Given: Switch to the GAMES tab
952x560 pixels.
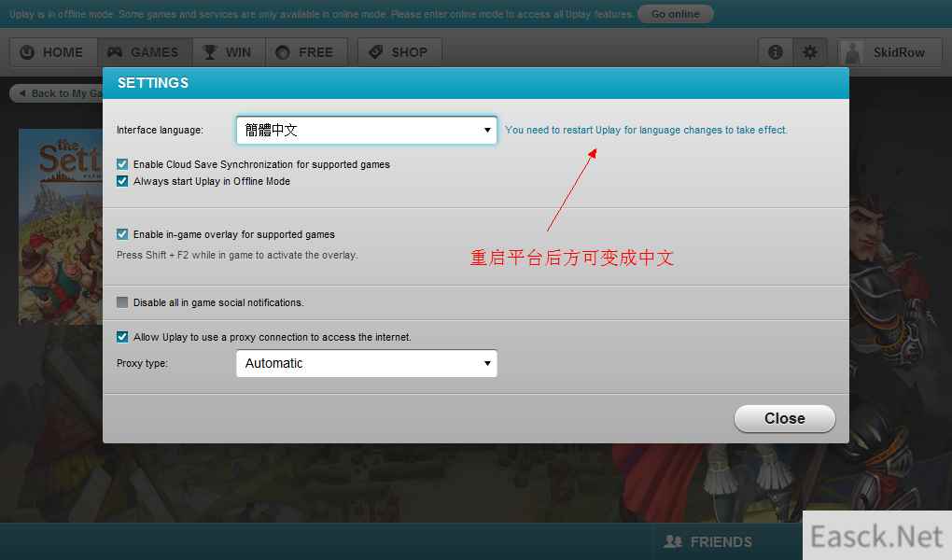Looking at the screenshot, I should click(x=145, y=52).
